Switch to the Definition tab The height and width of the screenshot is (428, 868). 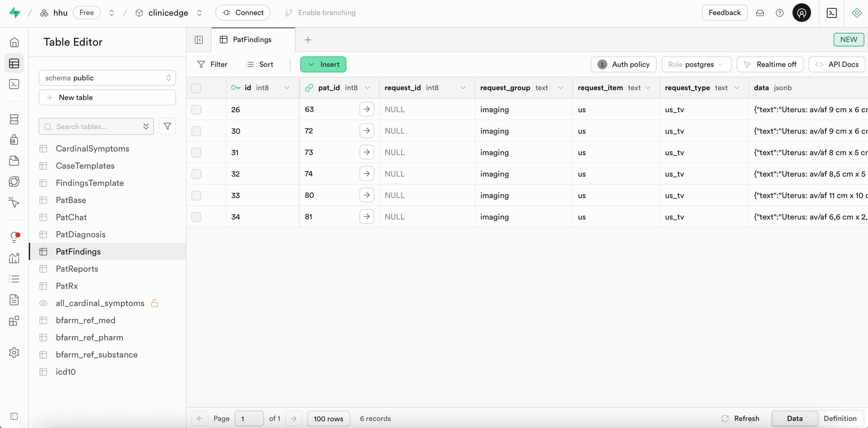coord(840,418)
